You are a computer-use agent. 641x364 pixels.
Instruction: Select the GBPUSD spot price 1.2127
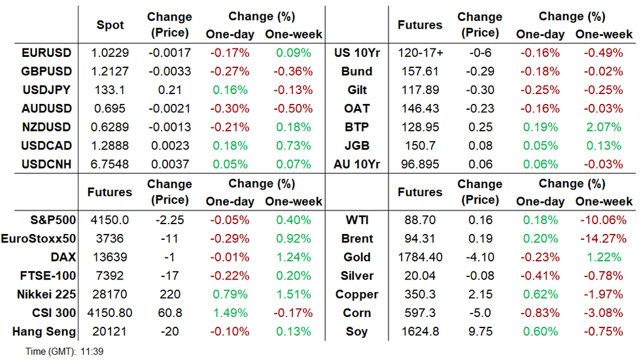109,72
